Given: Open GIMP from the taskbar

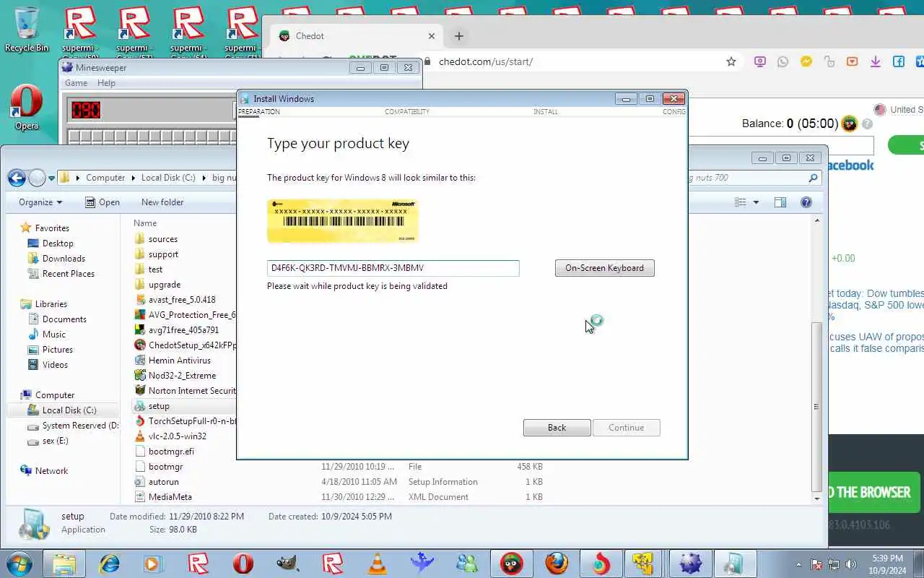Looking at the screenshot, I should pyautogui.click(x=288, y=563).
